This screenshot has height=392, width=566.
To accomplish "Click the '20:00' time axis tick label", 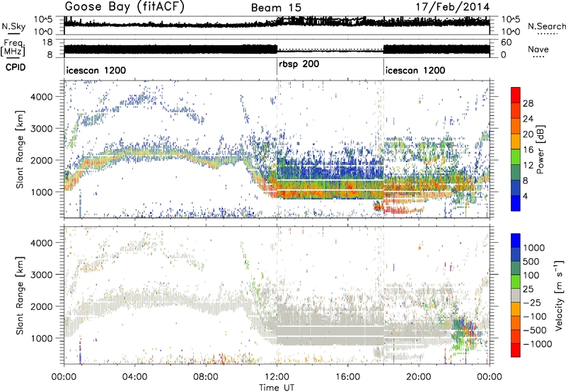I will [419, 377].
